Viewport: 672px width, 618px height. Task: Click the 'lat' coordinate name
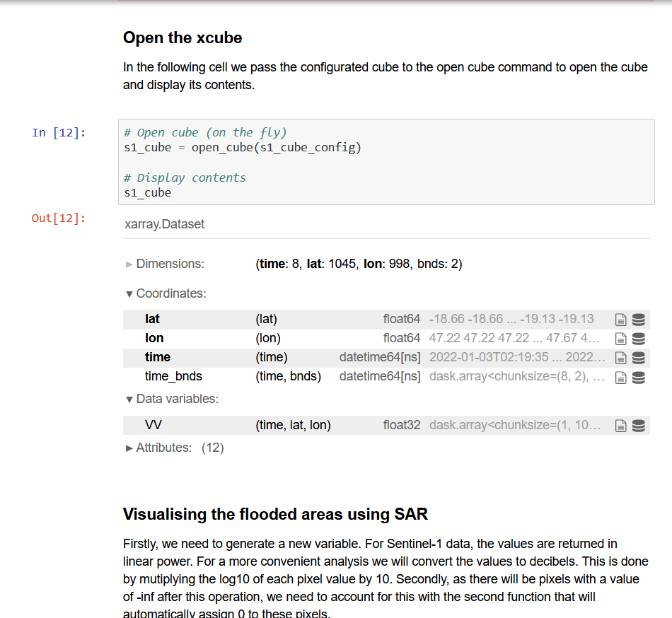tap(152, 319)
